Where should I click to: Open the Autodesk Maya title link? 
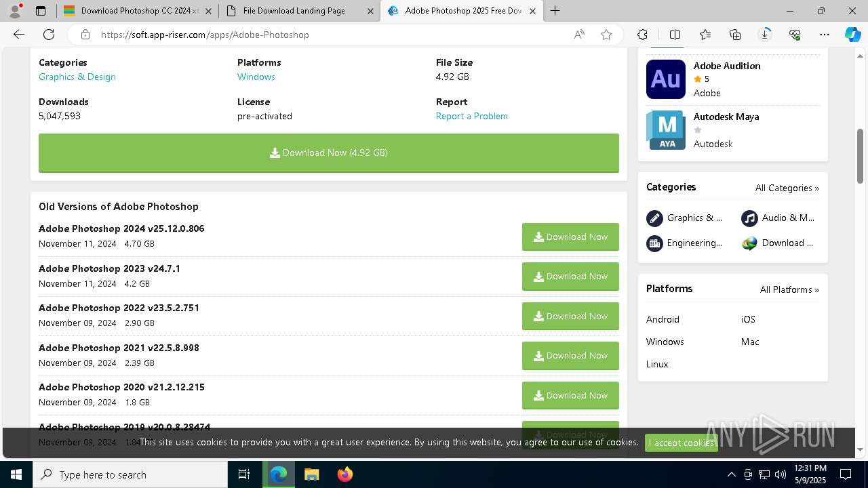(x=726, y=117)
